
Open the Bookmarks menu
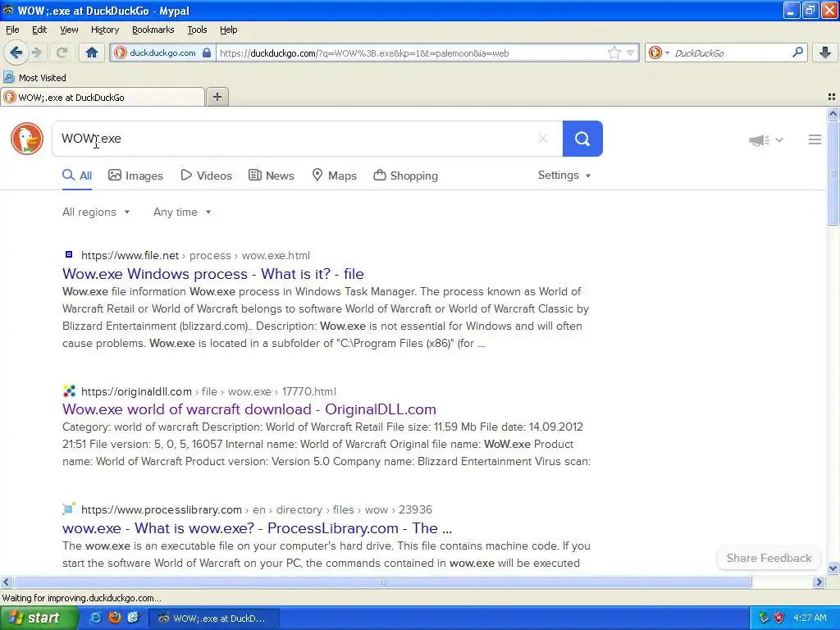153,30
